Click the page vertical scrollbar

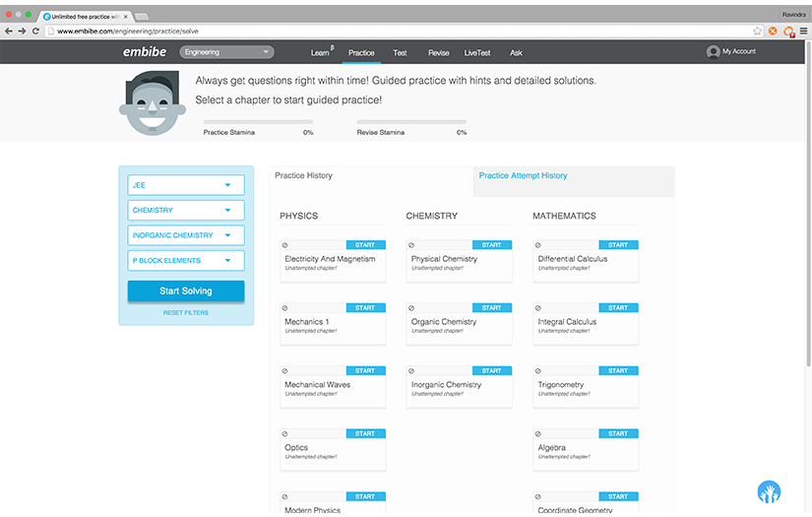(x=808, y=205)
